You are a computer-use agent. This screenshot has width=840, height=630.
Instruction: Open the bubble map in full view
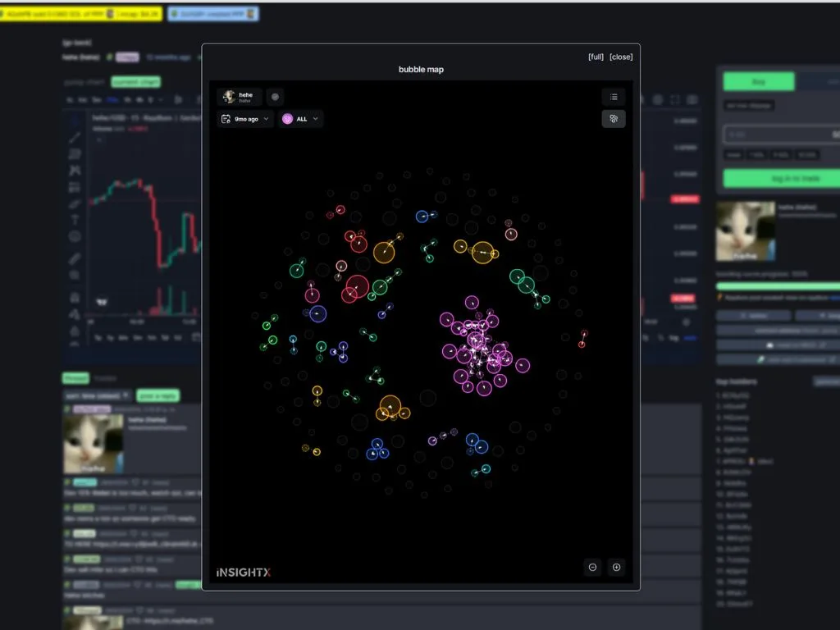pyautogui.click(x=595, y=57)
